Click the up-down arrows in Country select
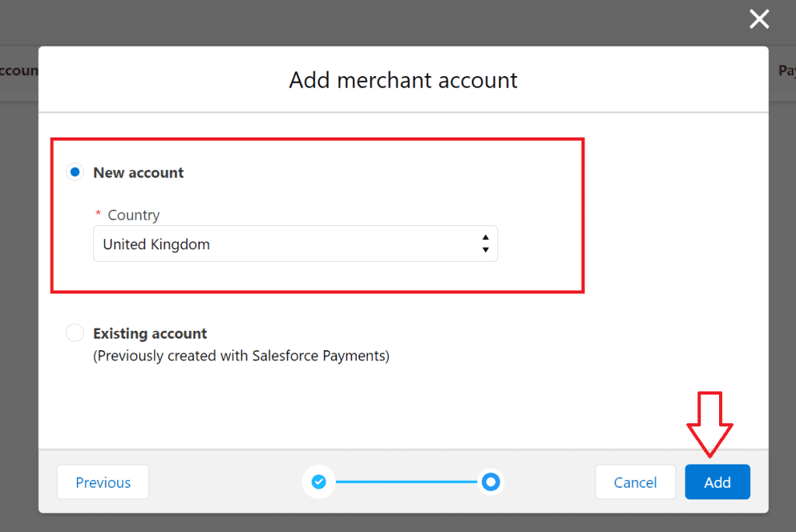The height and width of the screenshot is (532, 796). point(485,244)
